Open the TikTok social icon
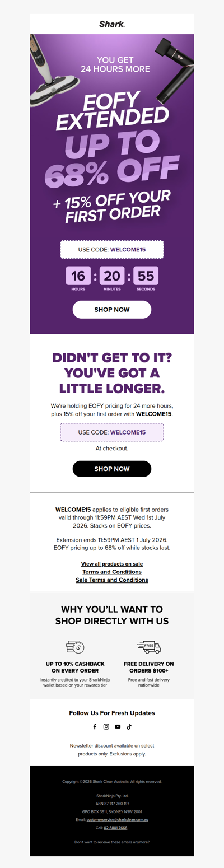The height and width of the screenshot is (868, 224). pos(129,727)
